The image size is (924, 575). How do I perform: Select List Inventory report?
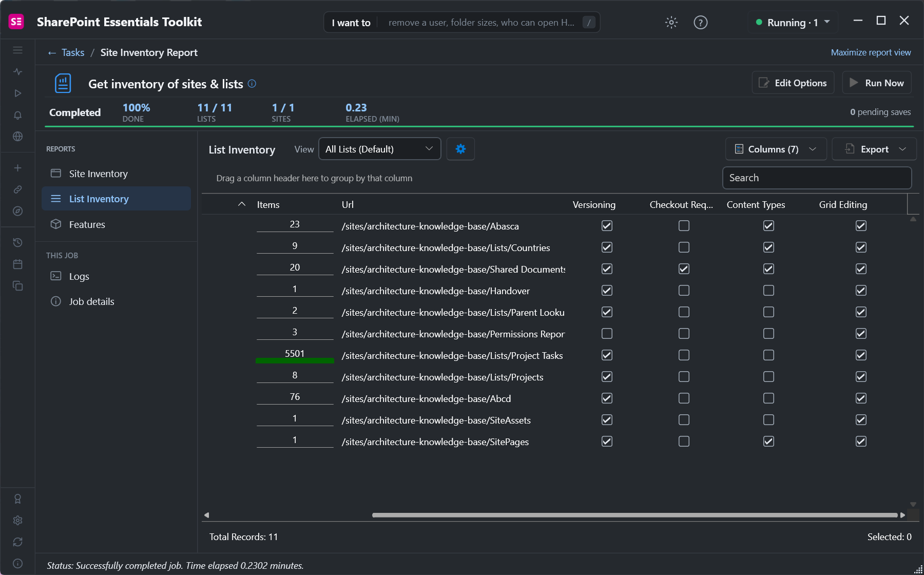point(116,199)
